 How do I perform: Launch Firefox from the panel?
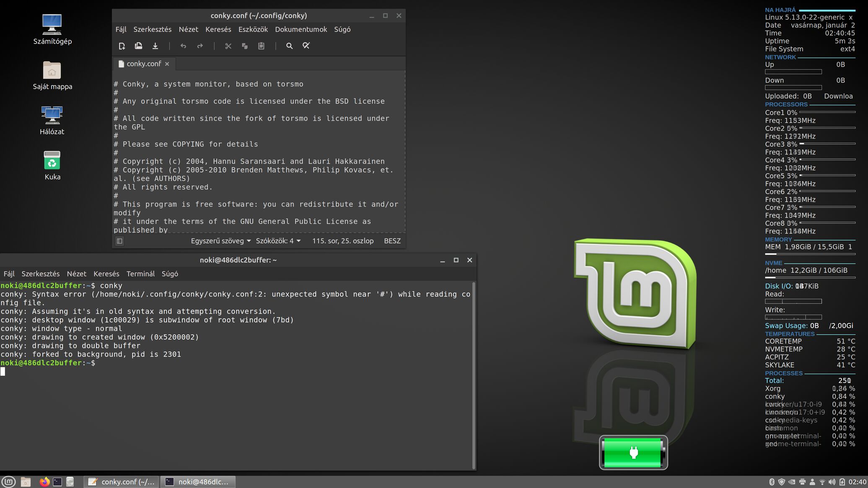(44, 482)
